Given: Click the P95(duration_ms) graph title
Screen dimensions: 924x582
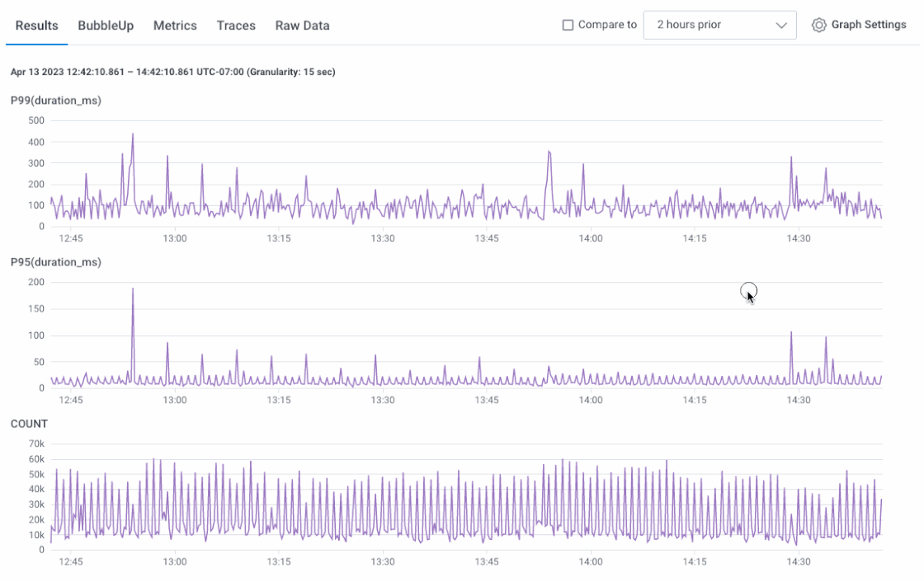Looking at the screenshot, I should pos(56,262).
